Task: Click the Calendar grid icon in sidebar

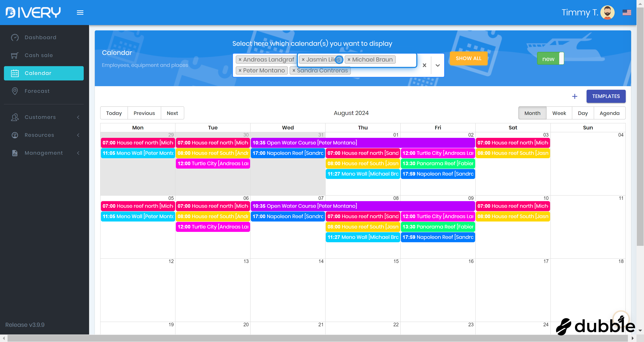Action: point(15,73)
